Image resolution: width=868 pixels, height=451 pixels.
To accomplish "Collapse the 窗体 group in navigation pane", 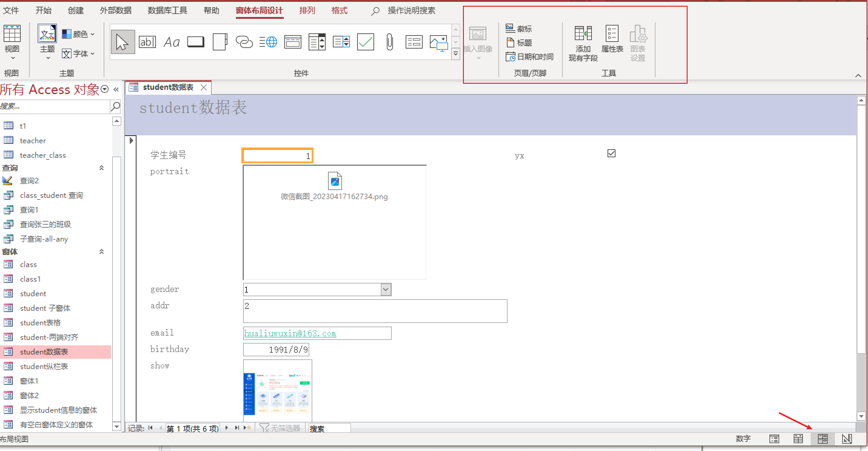I will pyautogui.click(x=102, y=251).
